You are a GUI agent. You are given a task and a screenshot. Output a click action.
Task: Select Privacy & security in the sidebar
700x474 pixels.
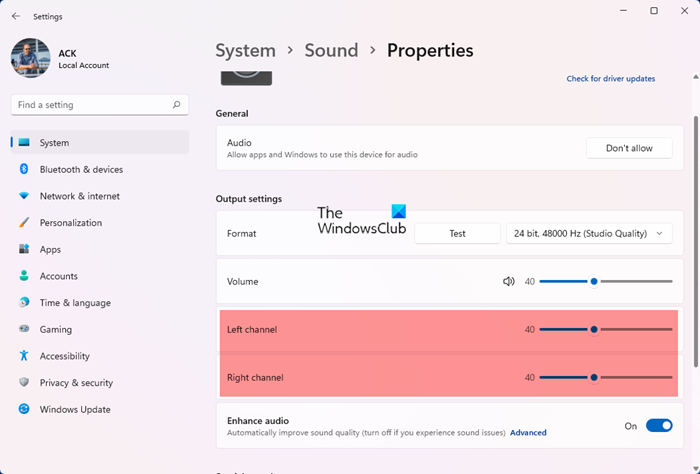tap(76, 383)
